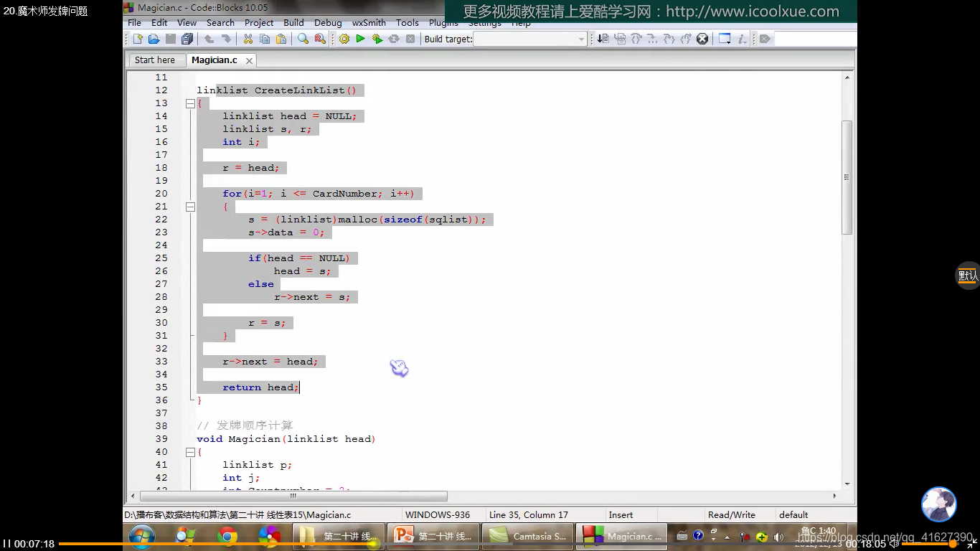The image size is (980, 551).
Task: Redo the edit from the toolbar
Action: coord(225,39)
